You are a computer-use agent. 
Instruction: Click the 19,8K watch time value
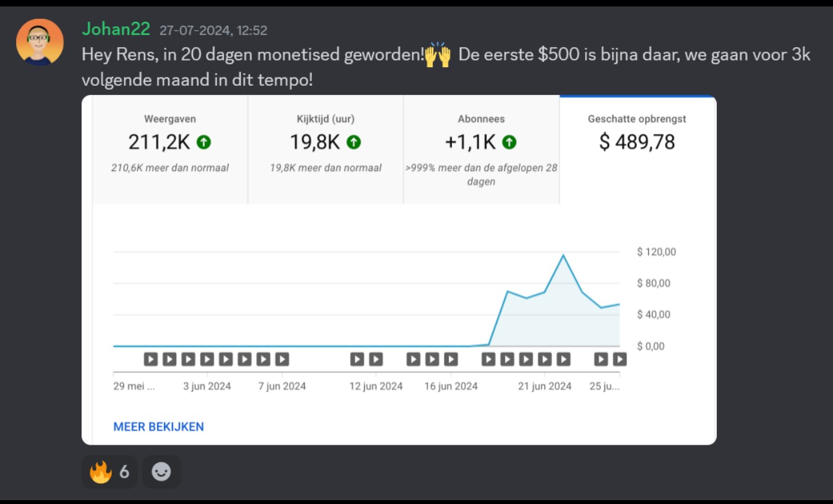(314, 142)
